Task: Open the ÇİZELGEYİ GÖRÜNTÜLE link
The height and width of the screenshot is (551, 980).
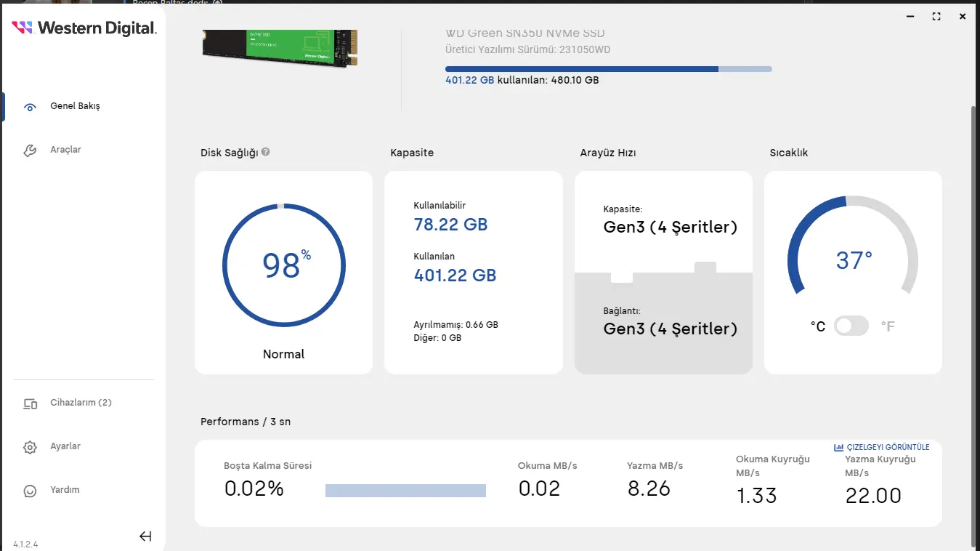Action: pyautogui.click(x=888, y=447)
